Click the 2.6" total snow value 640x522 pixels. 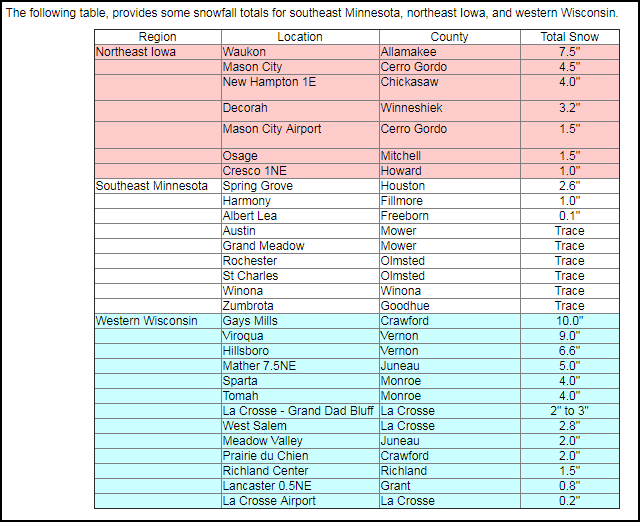[570, 186]
